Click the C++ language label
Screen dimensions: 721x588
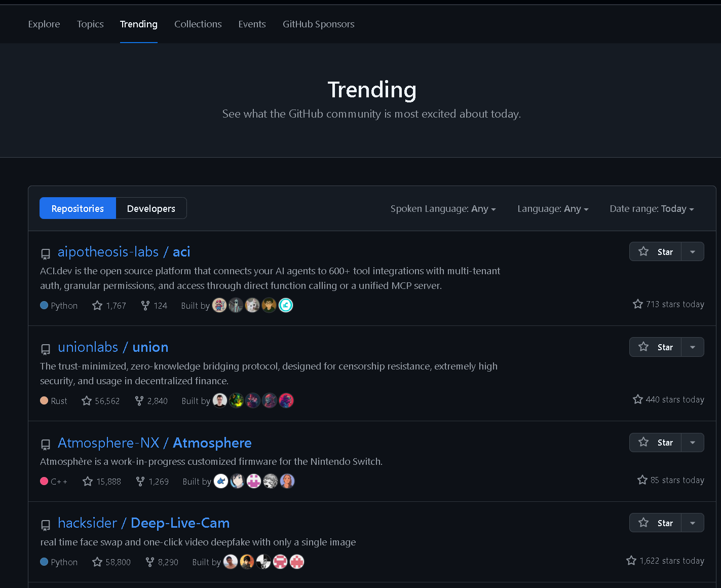tap(54, 482)
